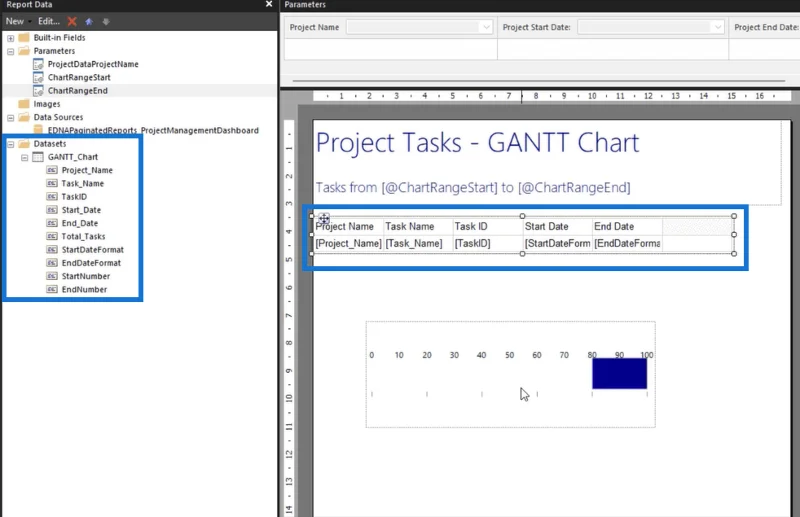Select the Project_Name field icon
This screenshot has width=800, height=517.
coord(52,170)
